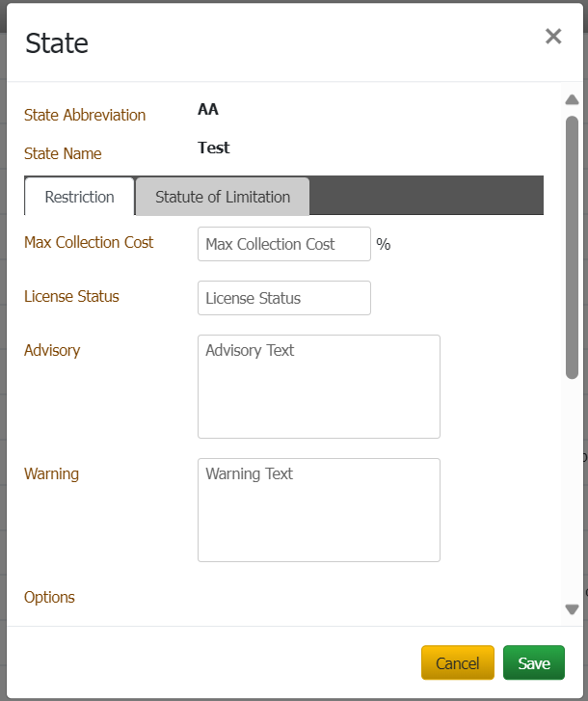
Task: Click the Warning field label
Action: point(51,474)
